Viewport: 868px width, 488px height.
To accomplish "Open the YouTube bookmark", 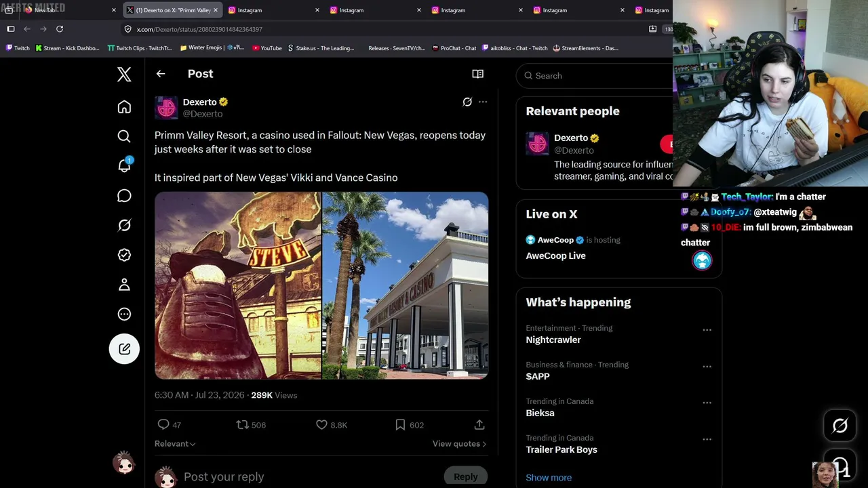I will (267, 48).
